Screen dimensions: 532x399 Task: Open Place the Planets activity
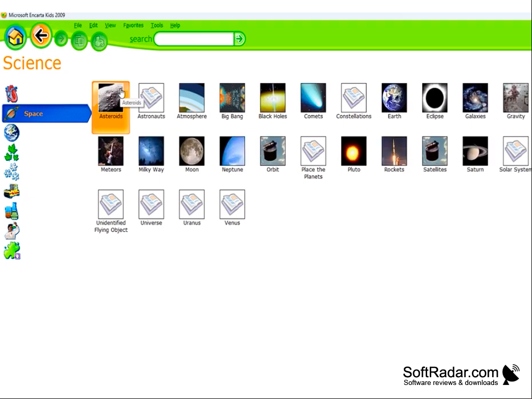tap(313, 158)
